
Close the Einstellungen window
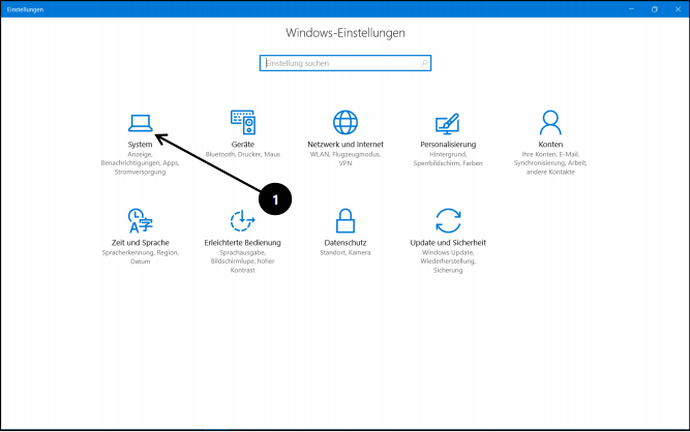click(x=678, y=9)
